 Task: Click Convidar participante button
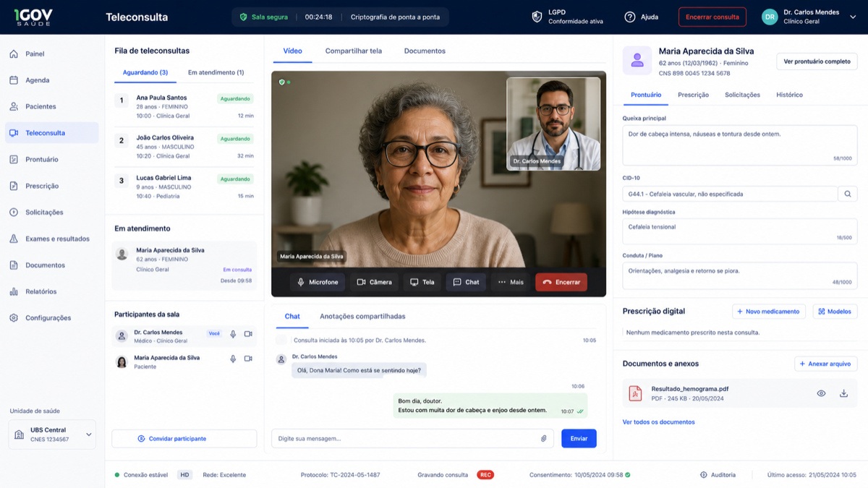[x=184, y=439]
